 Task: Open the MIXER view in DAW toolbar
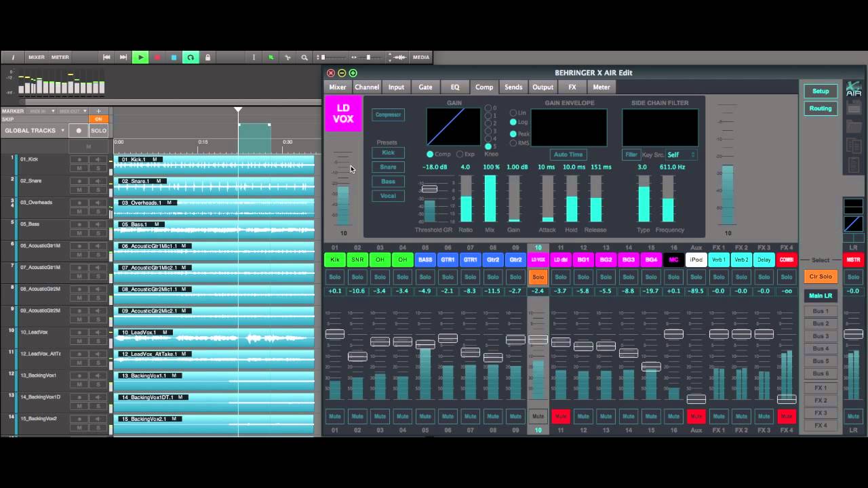point(37,58)
